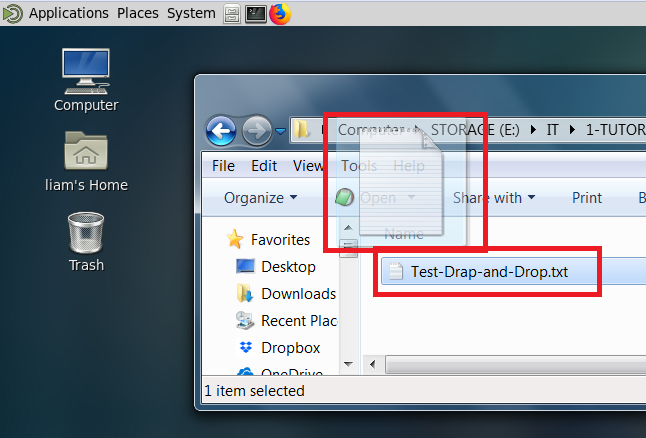Click the Explorer back arrow button

[x=221, y=130]
